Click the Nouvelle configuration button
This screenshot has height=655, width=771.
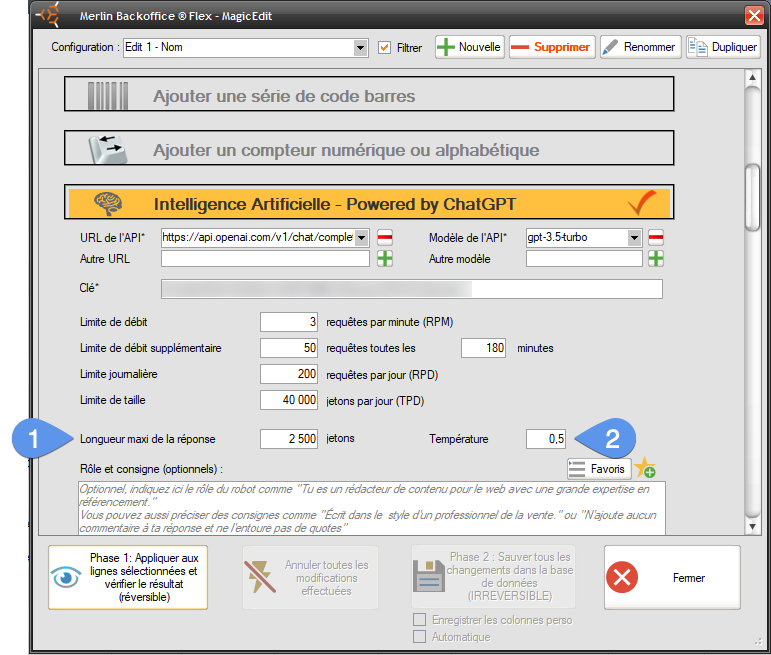click(470, 47)
